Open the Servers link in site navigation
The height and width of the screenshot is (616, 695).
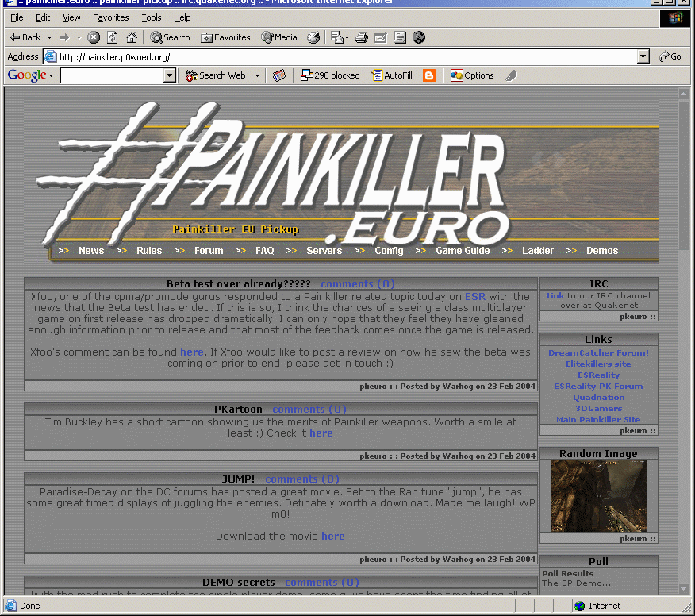click(x=324, y=251)
